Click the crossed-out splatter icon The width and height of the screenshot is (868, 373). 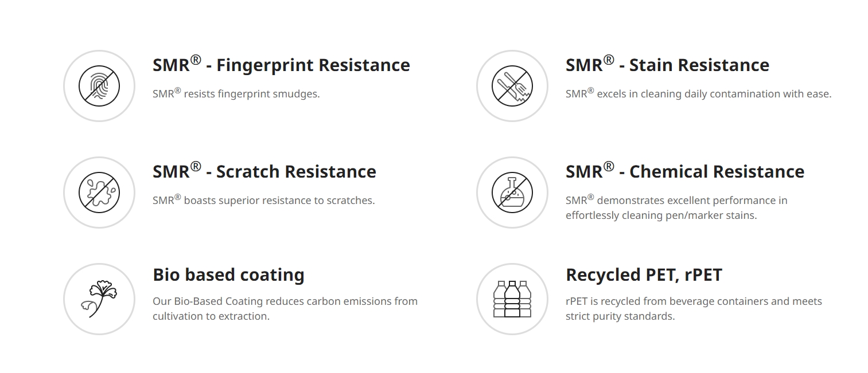coord(99,193)
